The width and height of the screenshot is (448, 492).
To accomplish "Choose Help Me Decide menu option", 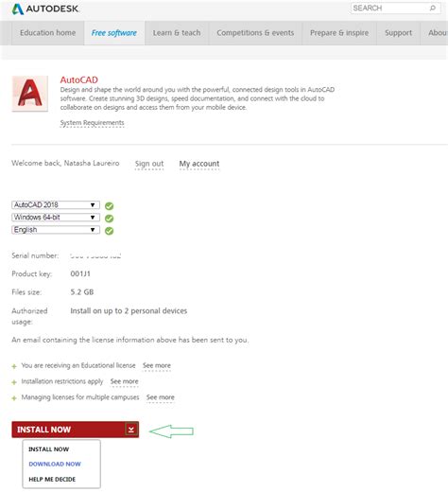I will [52, 479].
